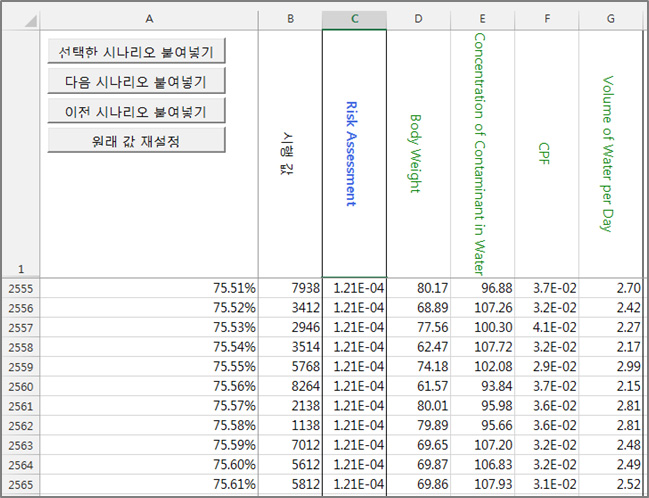649x498 pixels.
Task: Click trial value cell 5768
Action: click(x=290, y=366)
